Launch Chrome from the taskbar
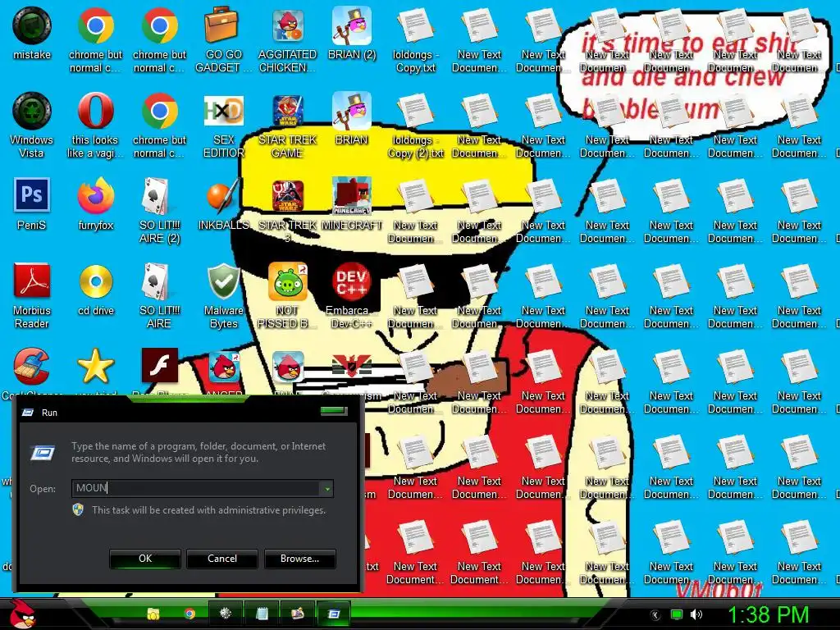 coord(189,614)
